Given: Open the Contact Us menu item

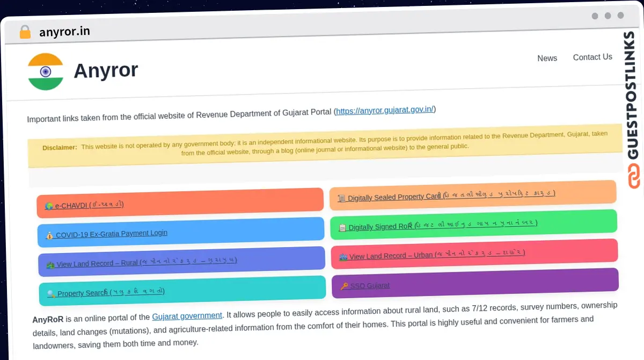Looking at the screenshot, I should (592, 57).
